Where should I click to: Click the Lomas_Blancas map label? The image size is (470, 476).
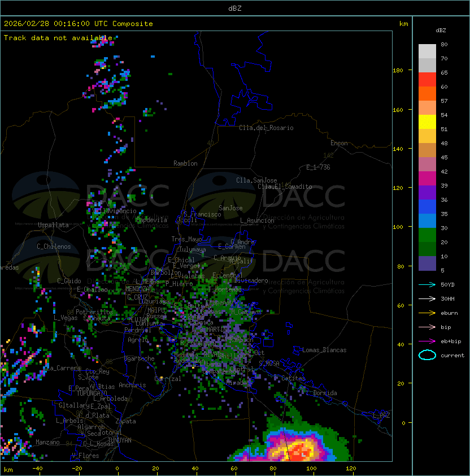(x=324, y=350)
